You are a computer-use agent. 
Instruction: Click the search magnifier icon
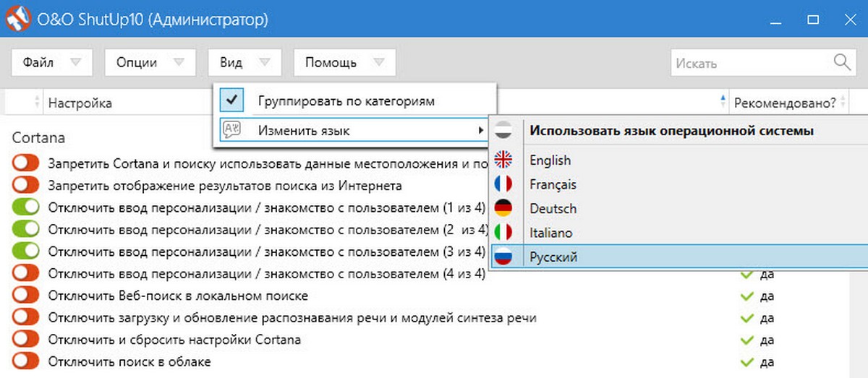tap(842, 62)
